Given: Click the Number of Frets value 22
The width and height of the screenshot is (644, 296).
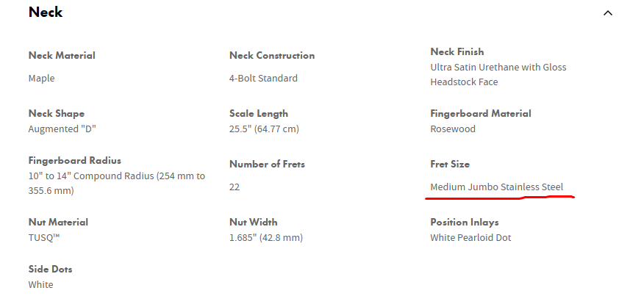Looking at the screenshot, I should [x=235, y=187].
